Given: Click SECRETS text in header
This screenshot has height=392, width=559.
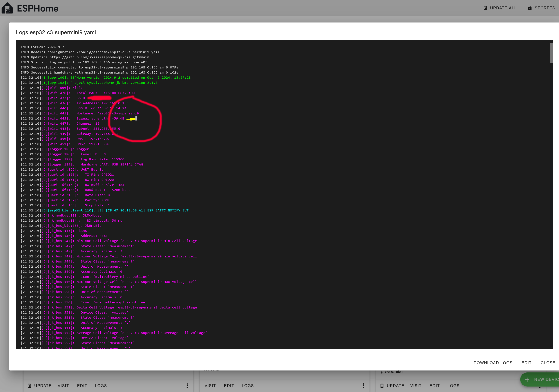Looking at the screenshot, I should click(x=545, y=8).
